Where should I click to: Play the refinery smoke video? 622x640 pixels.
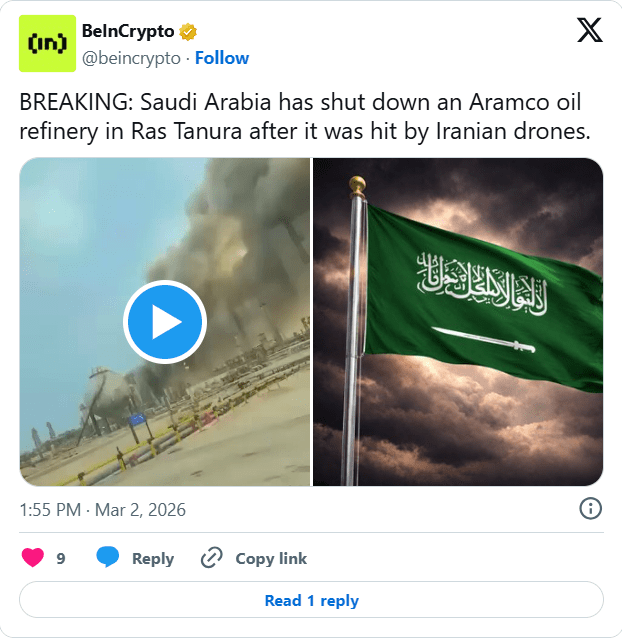[165, 322]
